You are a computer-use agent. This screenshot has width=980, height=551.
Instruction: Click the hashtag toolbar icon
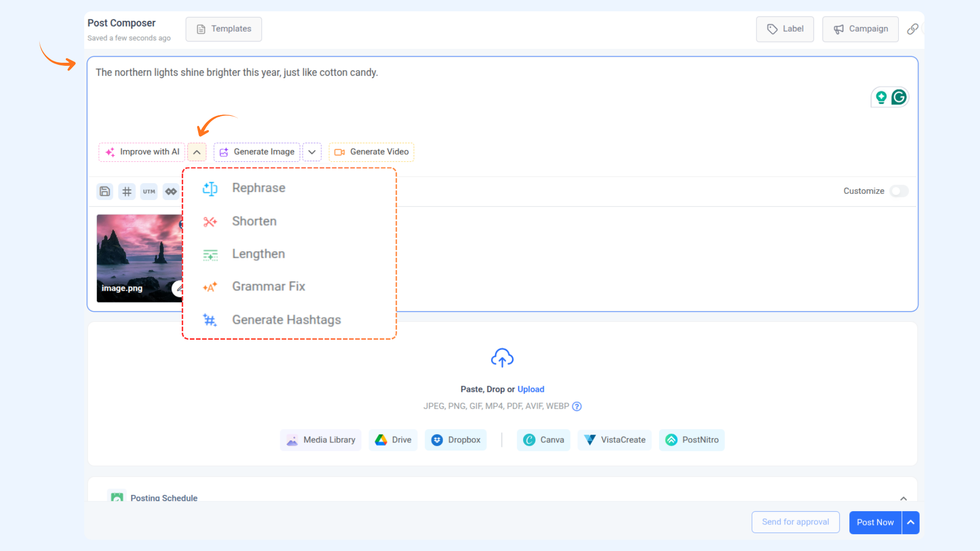coord(127,191)
